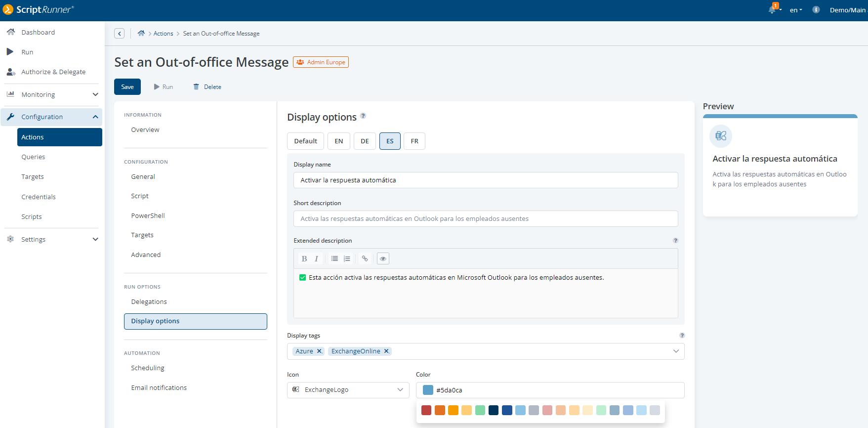Apply bold formatting in editor
This screenshot has height=428, width=868.
[x=304, y=258]
